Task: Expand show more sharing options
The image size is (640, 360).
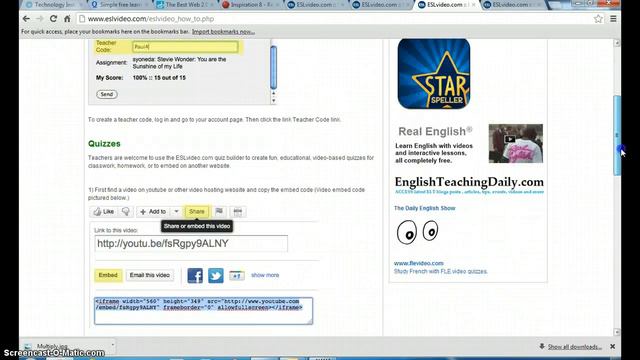Action: coord(265,276)
